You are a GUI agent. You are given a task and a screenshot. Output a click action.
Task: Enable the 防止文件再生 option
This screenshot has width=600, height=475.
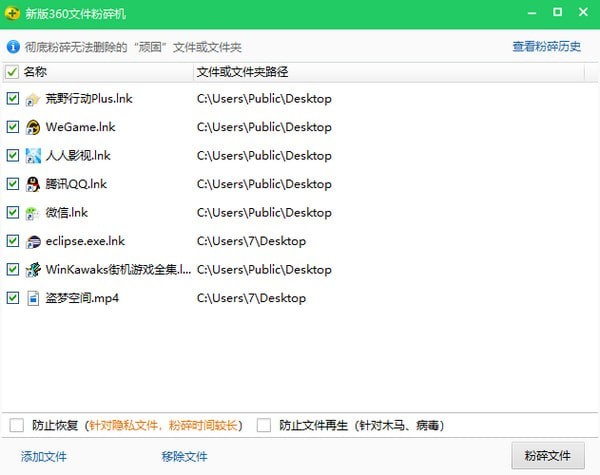(x=264, y=425)
